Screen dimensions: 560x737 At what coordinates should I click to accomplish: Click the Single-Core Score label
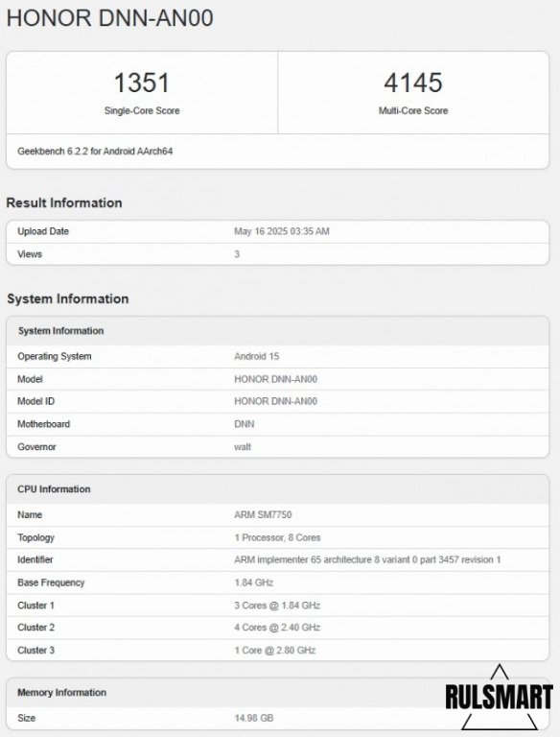coord(142,110)
